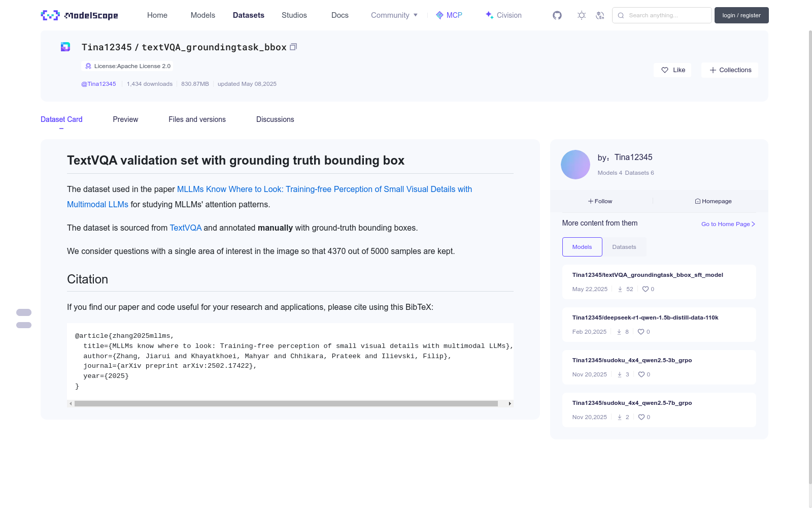Open the Docs navigation item
Image resolution: width=812 pixels, height=508 pixels.
tap(340, 15)
